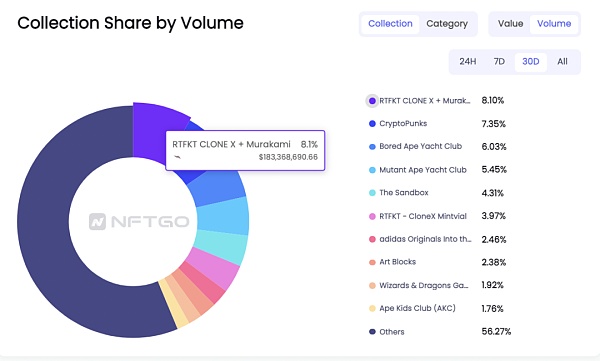The height and width of the screenshot is (361, 600).
Task: Switch to the All time range tab
Action: pos(562,62)
